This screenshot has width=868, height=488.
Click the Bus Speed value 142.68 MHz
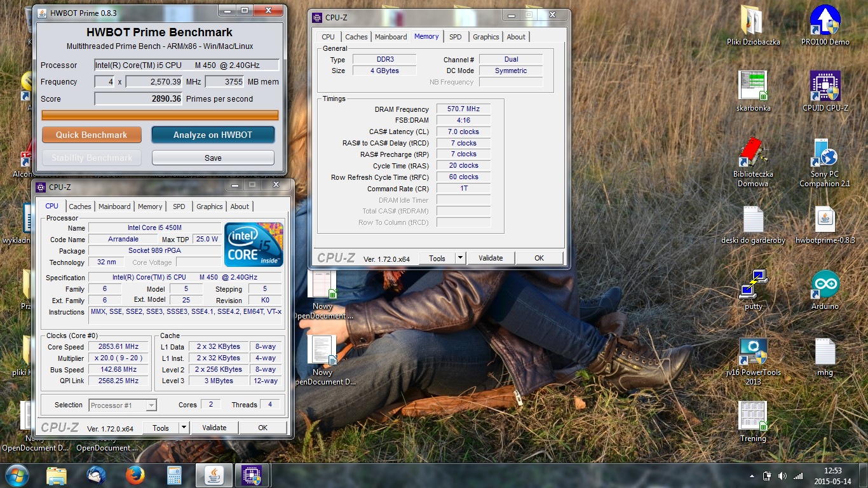(118, 369)
